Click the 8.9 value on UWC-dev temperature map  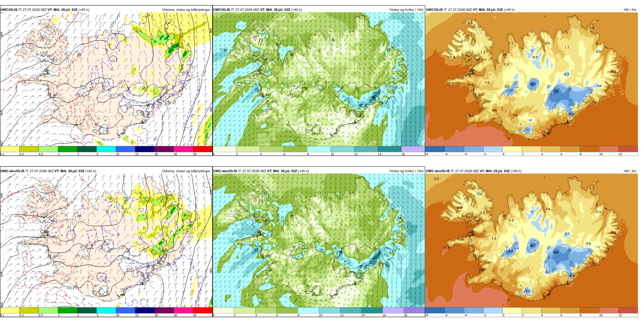pos(613,233)
